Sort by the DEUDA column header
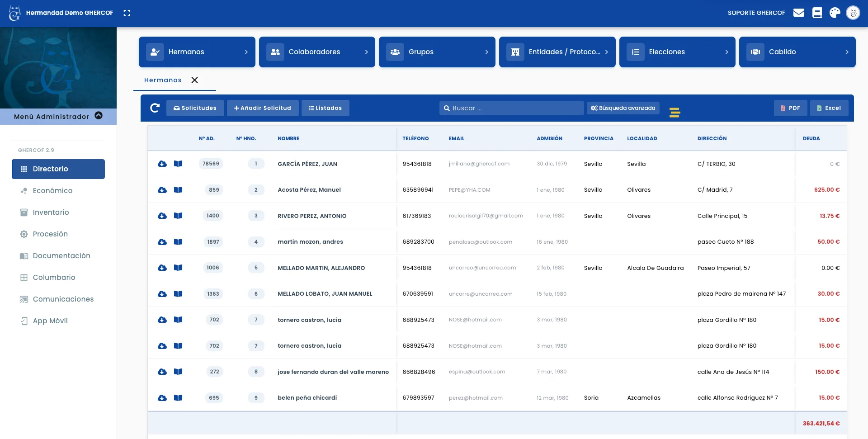Image resolution: width=868 pixels, height=439 pixels. point(811,138)
